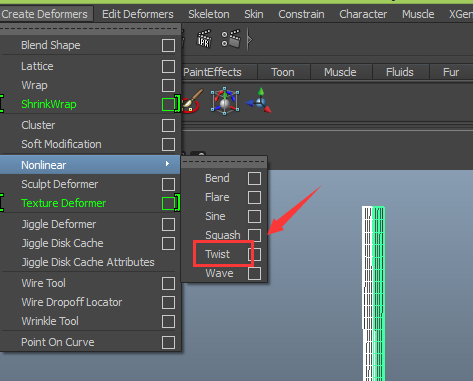Viewport: 473px width, 381px height.
Task: Select Soft Modification menu item
Action: [61, 144]
